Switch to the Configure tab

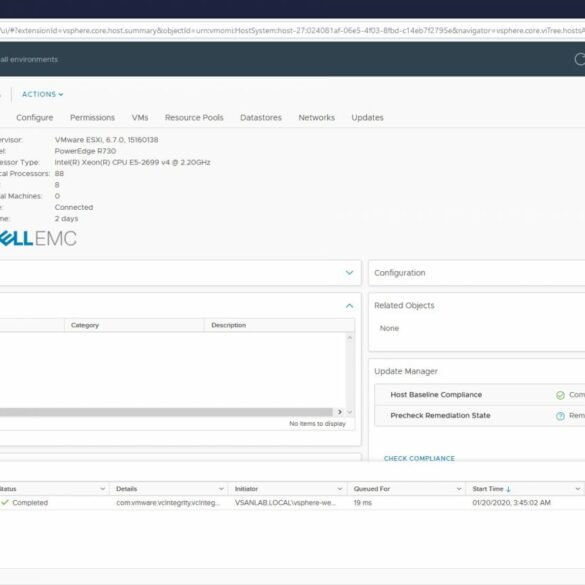[x=34, y=118]
